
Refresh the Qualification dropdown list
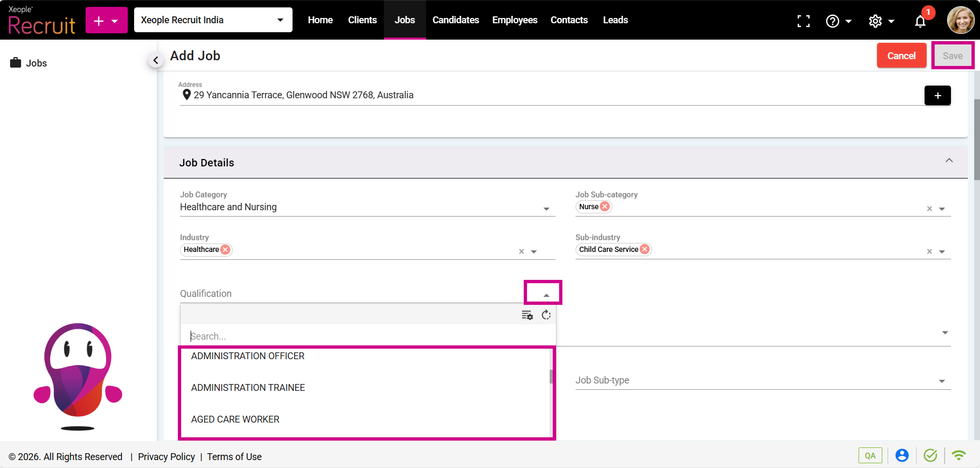click(546, 315)
